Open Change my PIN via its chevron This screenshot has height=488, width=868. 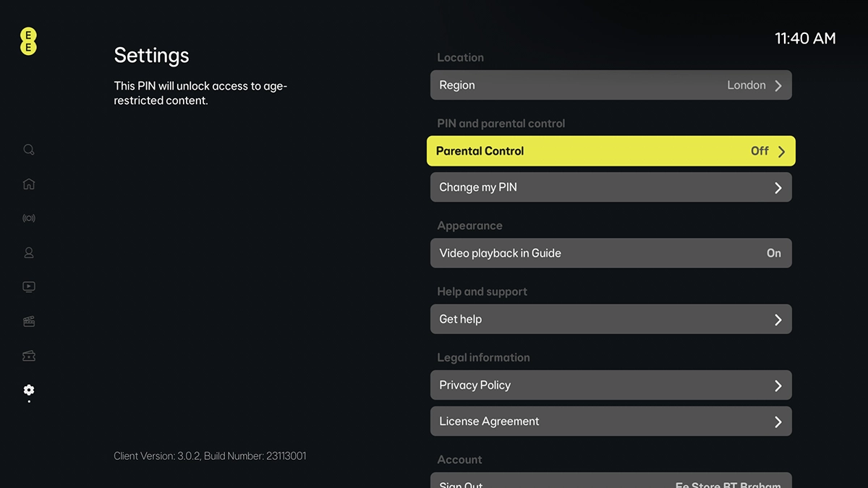(x=778, y=187)
